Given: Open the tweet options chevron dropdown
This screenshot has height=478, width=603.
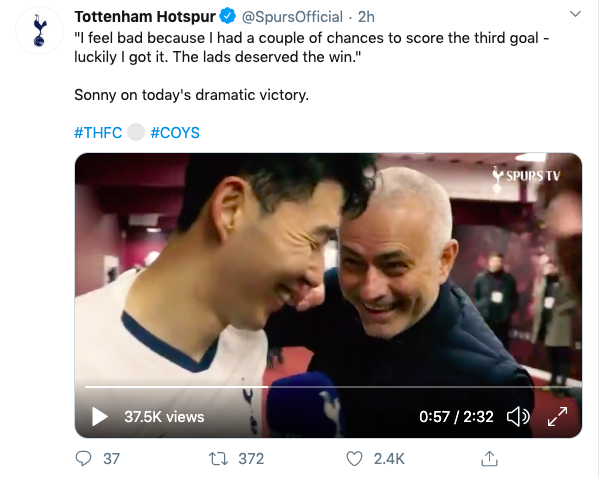Looking at the screenshot, I should (x=574, y=16).
